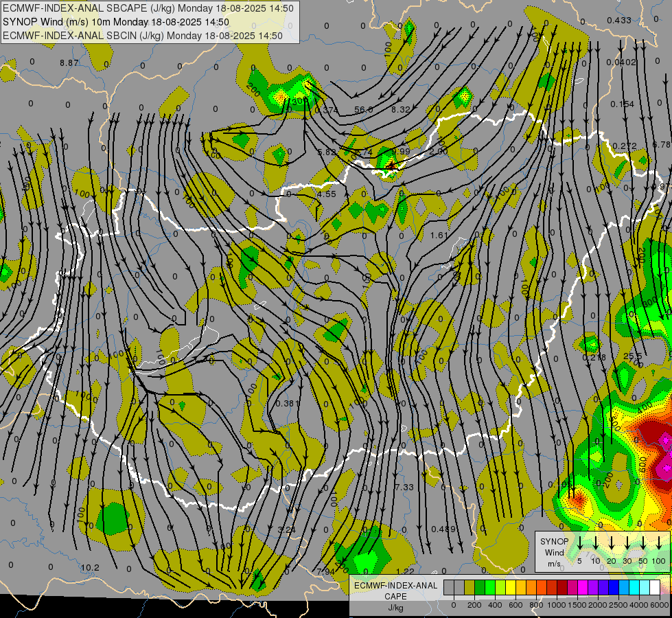This screenshot has height=618, width=672.
Task: Pick the yellow swatch in CAPE legend
Action: [511, 588]
